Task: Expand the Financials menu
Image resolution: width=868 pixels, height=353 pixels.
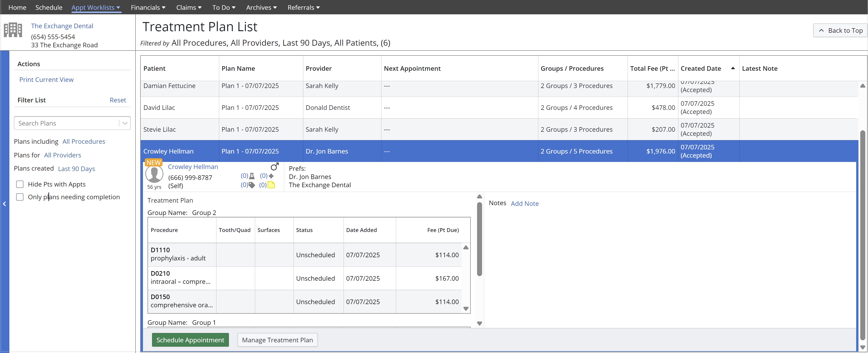Action: pos(148,8)
